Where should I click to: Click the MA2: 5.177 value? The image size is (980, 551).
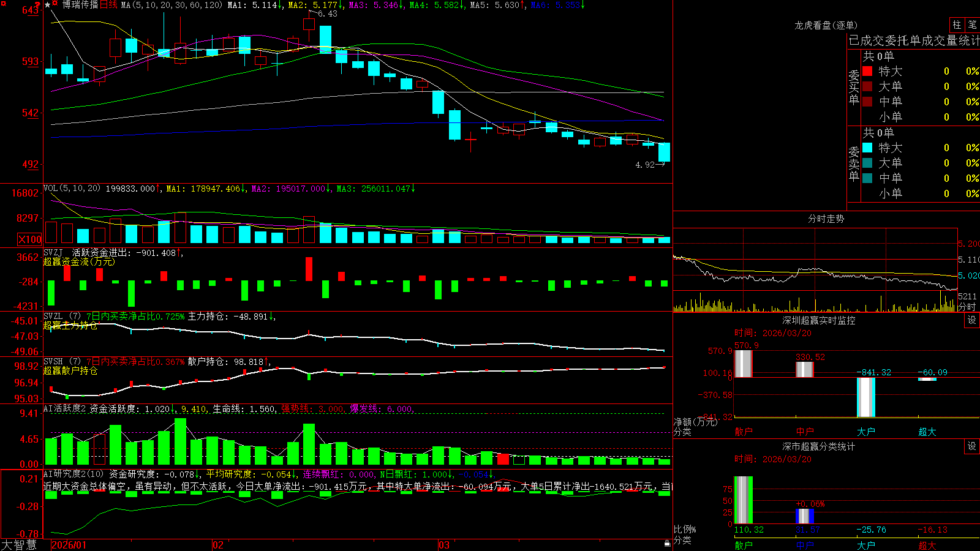(315, 5)
